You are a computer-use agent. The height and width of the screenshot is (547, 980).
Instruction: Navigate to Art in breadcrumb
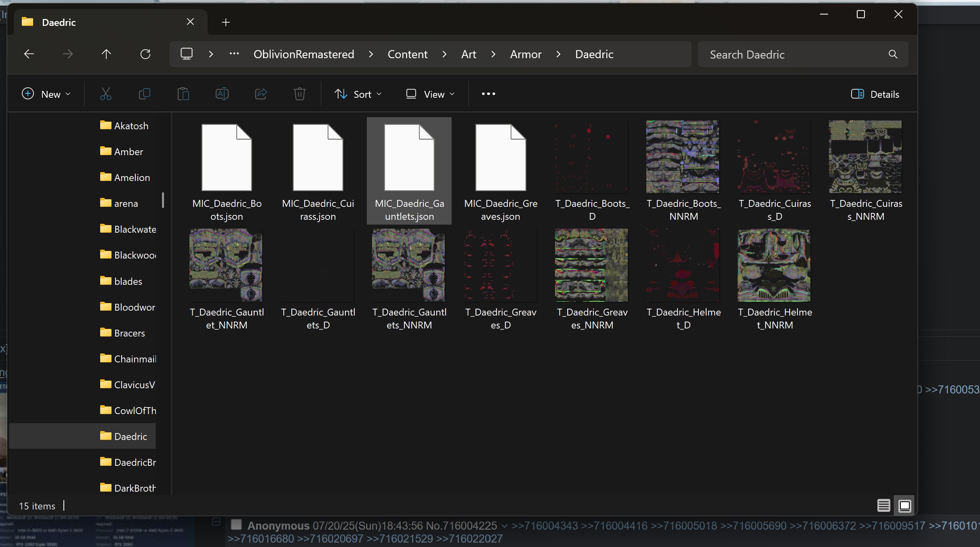(x=469, y=54)
